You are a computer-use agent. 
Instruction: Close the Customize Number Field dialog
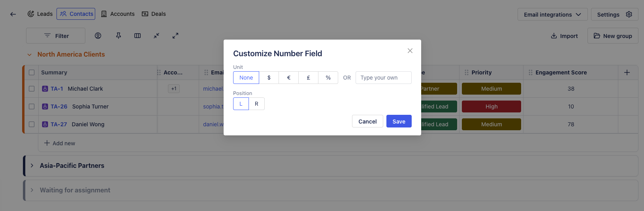click(x=410, y=51)
